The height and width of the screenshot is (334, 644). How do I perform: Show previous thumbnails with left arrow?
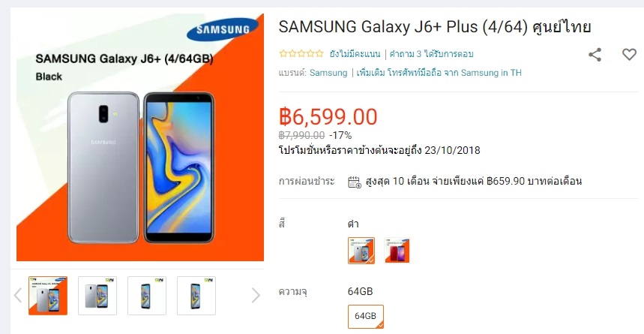click(x=18, y=295)
